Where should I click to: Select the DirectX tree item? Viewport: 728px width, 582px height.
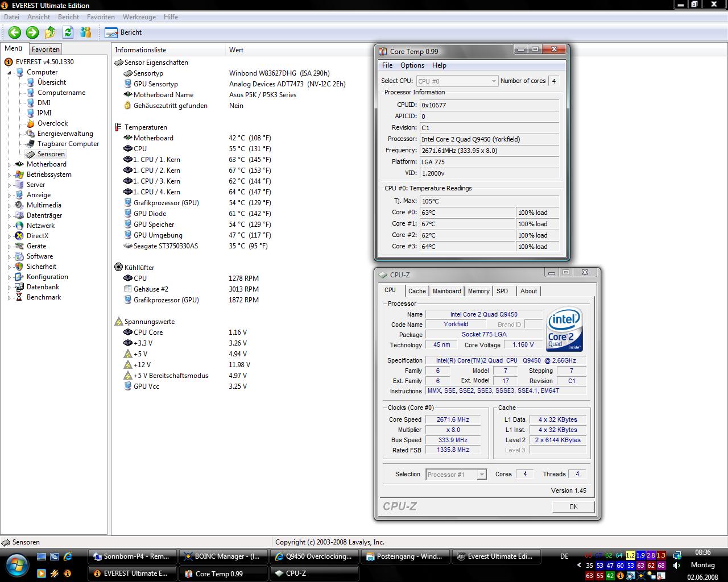click(38, 236)
